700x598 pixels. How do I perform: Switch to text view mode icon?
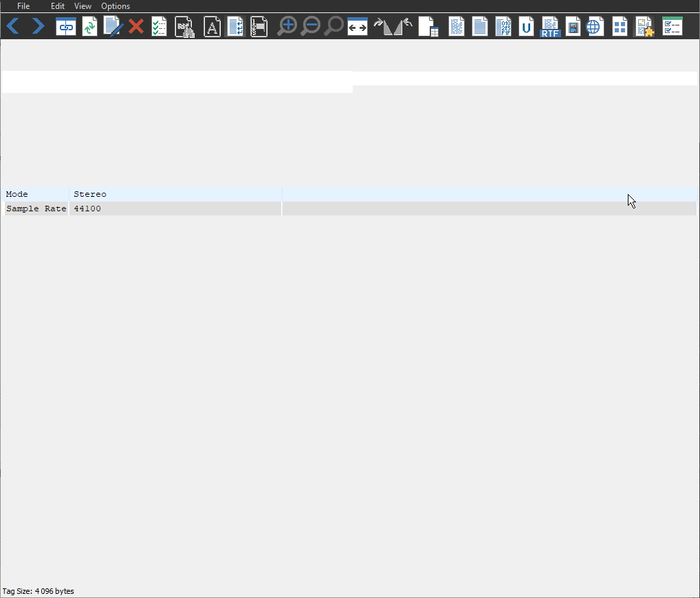[x=457, y=26]
